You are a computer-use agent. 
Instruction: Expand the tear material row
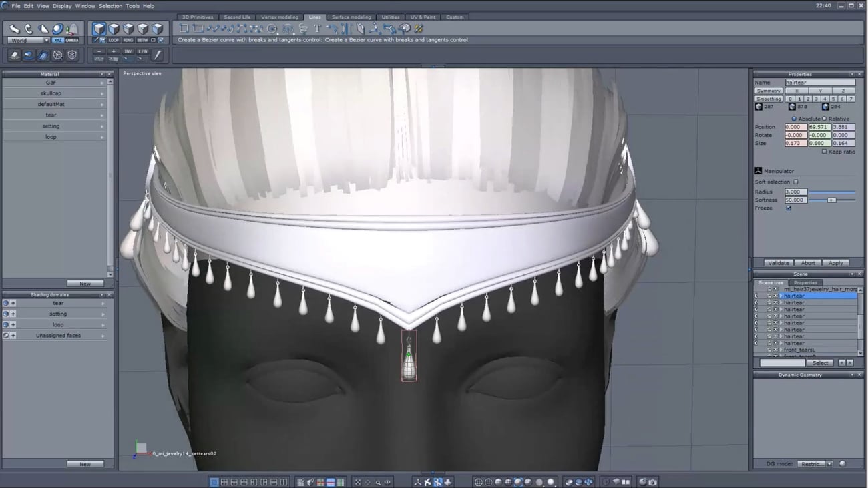point(102,115)
